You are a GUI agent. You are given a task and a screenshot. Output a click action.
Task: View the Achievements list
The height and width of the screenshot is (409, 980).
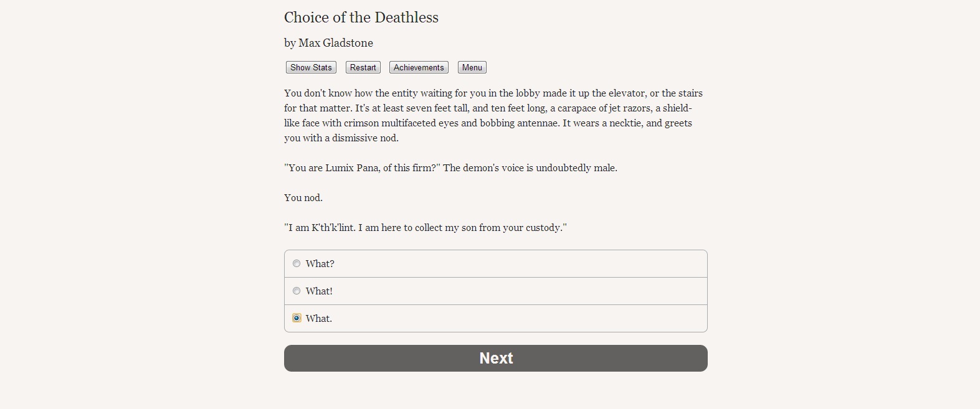pyautogui.click(x=419, y=67)
